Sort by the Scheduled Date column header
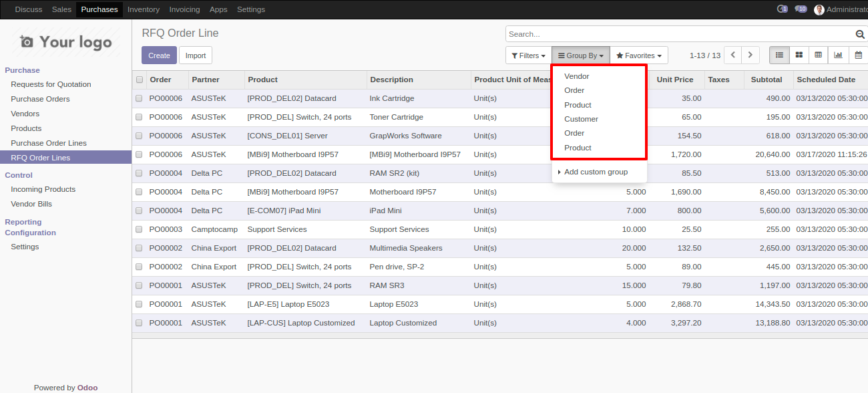 [830, 80]
